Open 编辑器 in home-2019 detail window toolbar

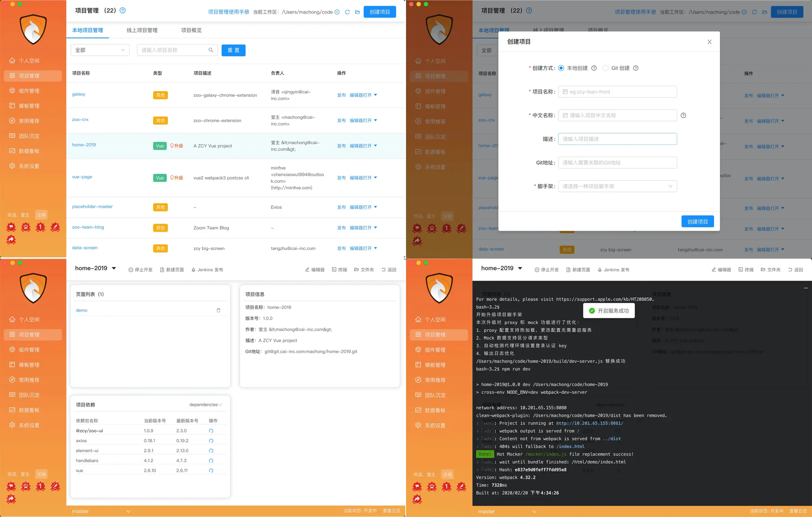(x=315, y=270)
